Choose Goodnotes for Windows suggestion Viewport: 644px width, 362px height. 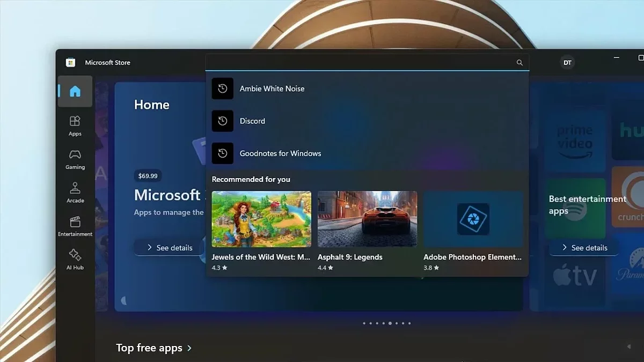coord(280,153)
